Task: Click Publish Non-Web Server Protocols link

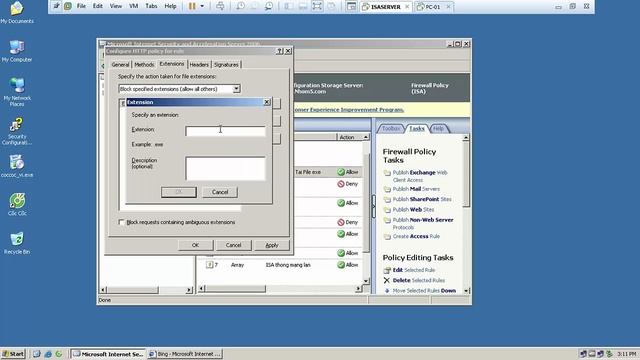Action: (x=423, y=223)
